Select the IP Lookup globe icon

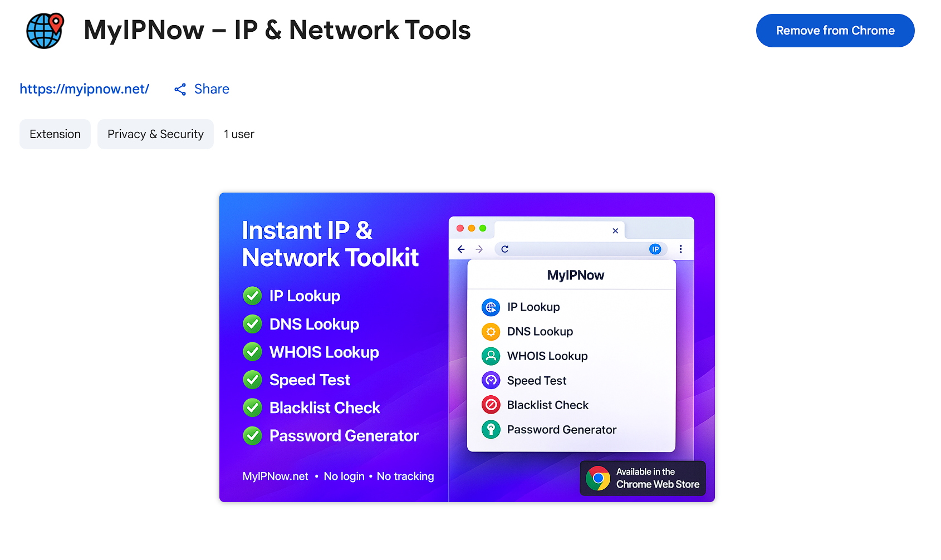(491, 307)
